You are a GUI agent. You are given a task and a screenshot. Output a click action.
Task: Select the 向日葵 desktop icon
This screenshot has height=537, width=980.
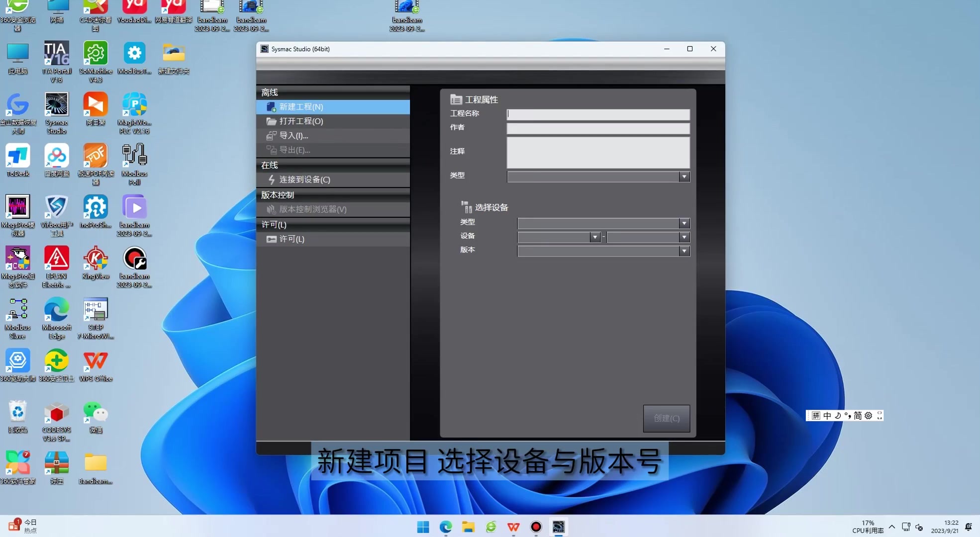pos(96,109)
